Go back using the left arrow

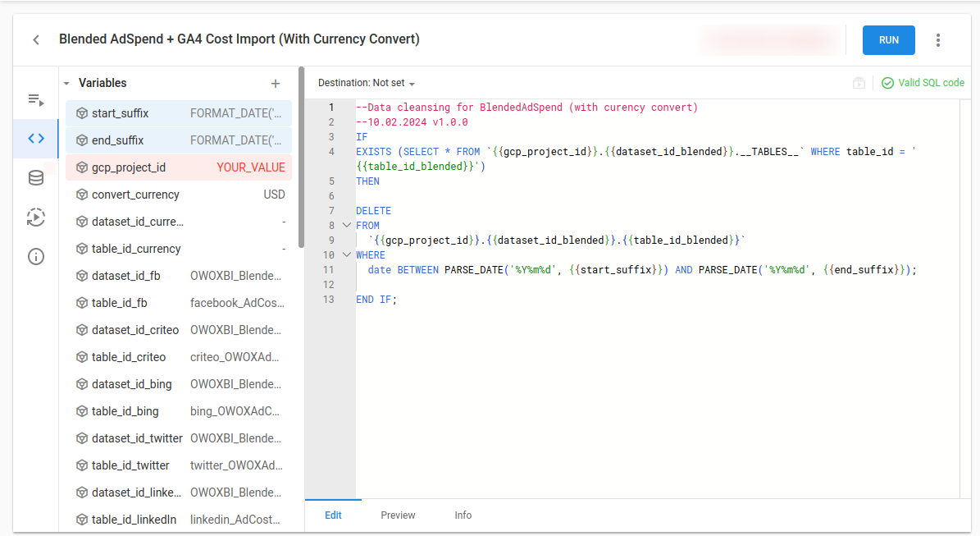point(36,40)
